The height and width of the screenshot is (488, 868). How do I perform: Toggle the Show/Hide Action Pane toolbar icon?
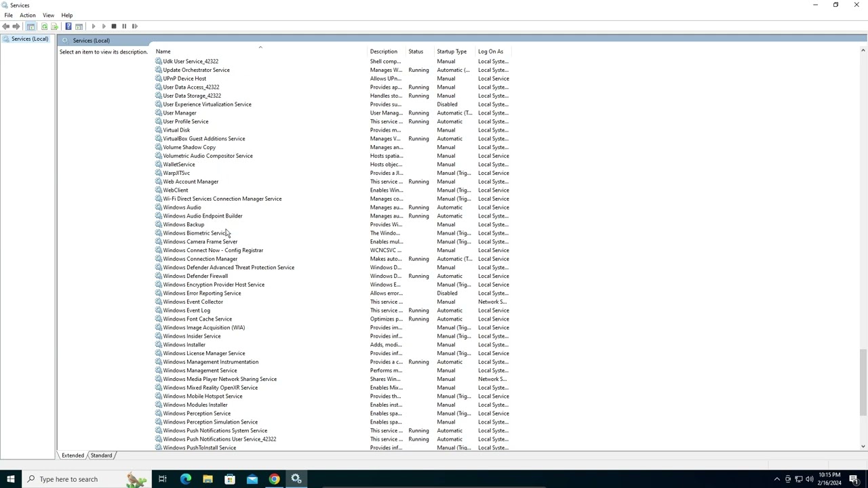(79, 26)
